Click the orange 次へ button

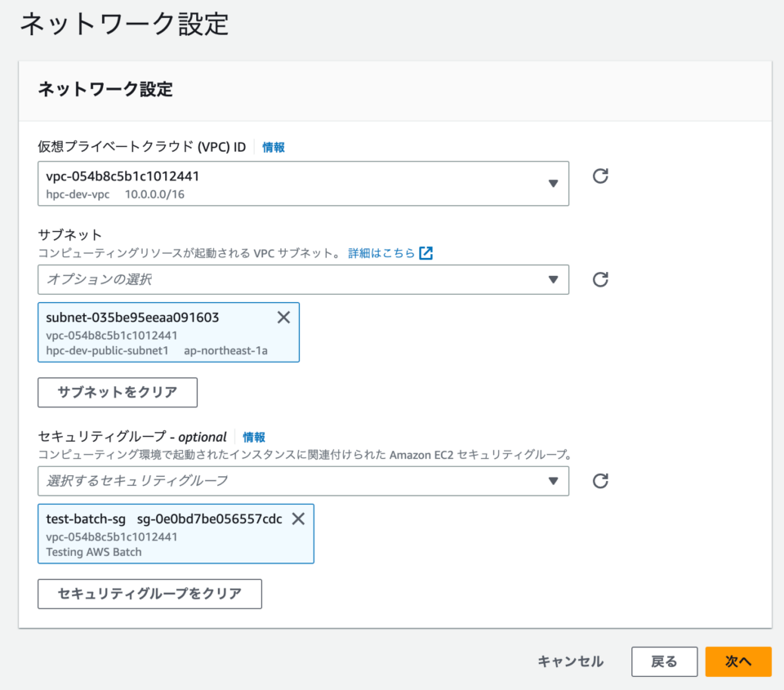tap(737, 661)
